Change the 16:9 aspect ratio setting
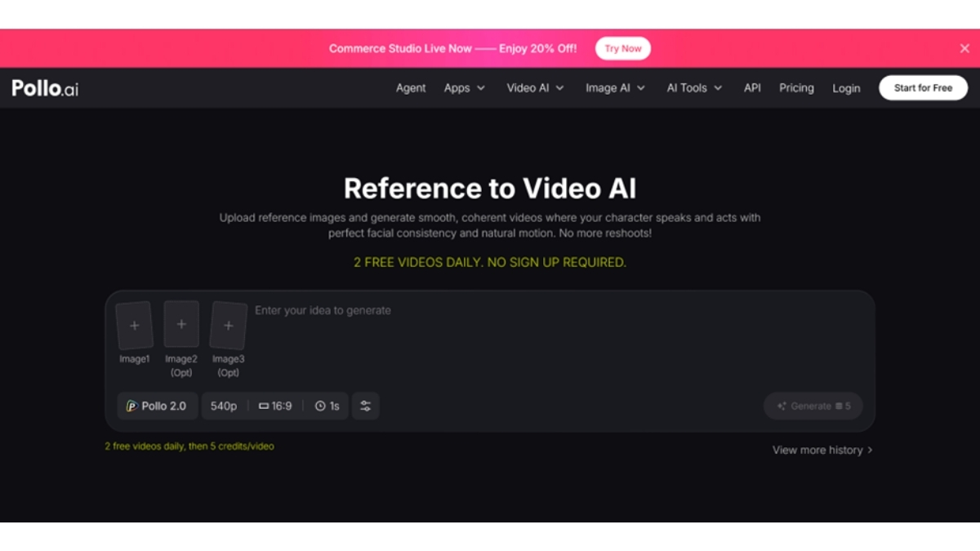This screenshot has height=551, width=980. click(275, 406)
